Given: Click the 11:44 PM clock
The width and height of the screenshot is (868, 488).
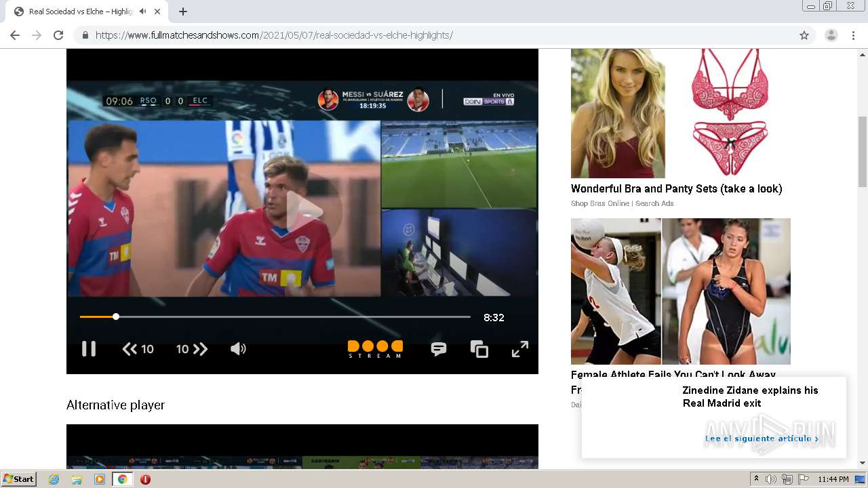Looking at the screenshot, I should [833, 479].
